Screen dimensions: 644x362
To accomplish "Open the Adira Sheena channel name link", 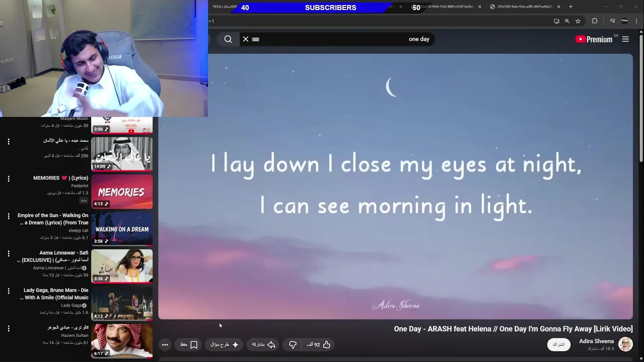I will (x=596, y=341).
